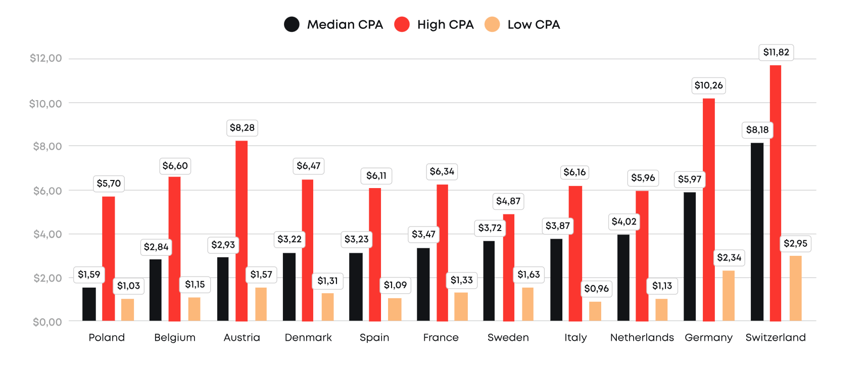Click the $0,96 Italy data label
This screenshot has width=868, height=365.
pyautogui.click(x=596, y=289)
